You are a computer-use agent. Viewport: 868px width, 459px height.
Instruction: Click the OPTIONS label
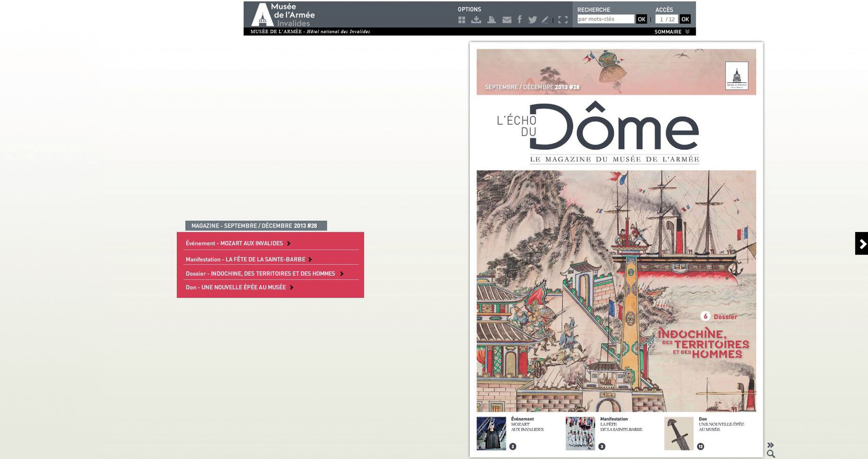tap(469, 9)
